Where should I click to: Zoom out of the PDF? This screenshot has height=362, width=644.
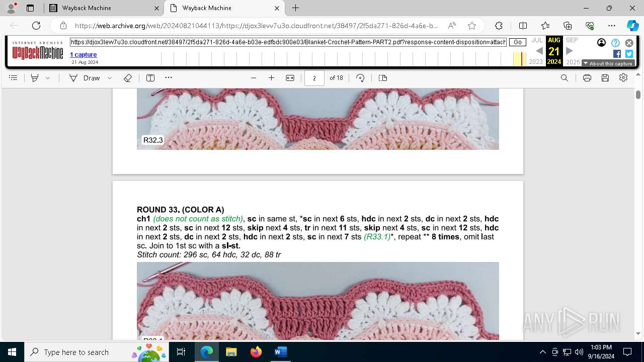(x=254, y=78)
